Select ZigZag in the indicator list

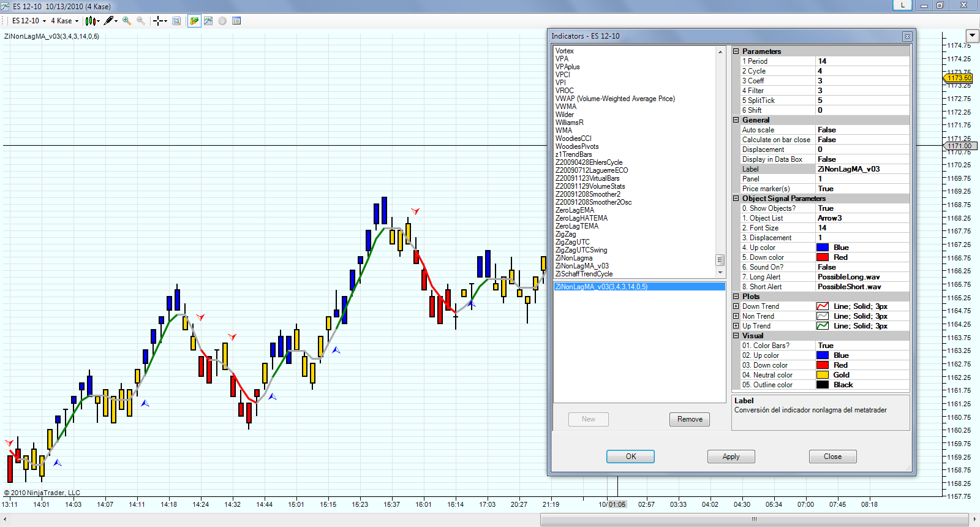(565, 234)
